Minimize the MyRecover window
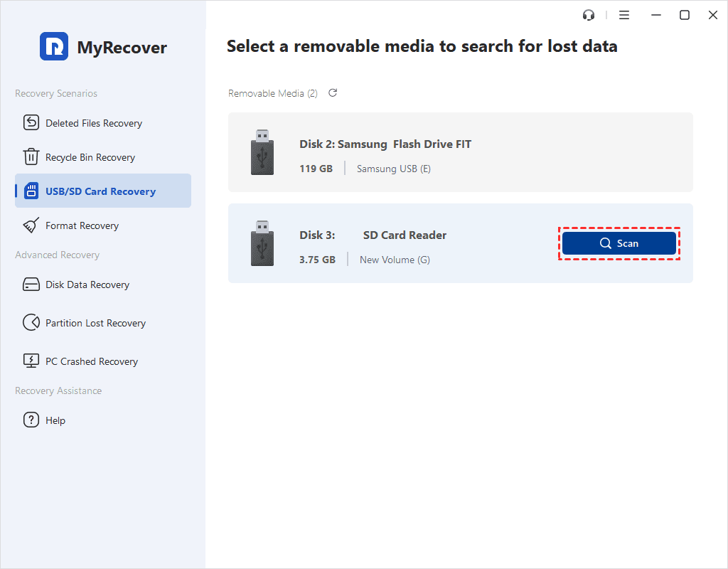 [655, 16]
